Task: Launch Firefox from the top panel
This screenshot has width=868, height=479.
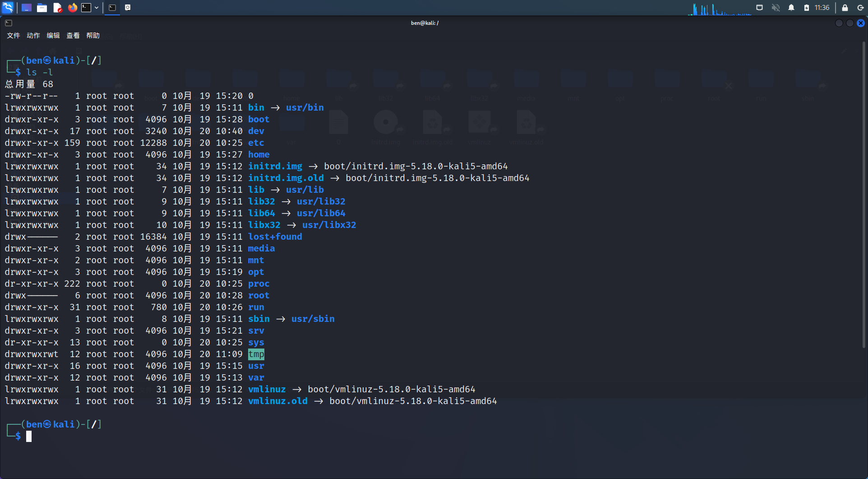Action: (x=72, y=8)
